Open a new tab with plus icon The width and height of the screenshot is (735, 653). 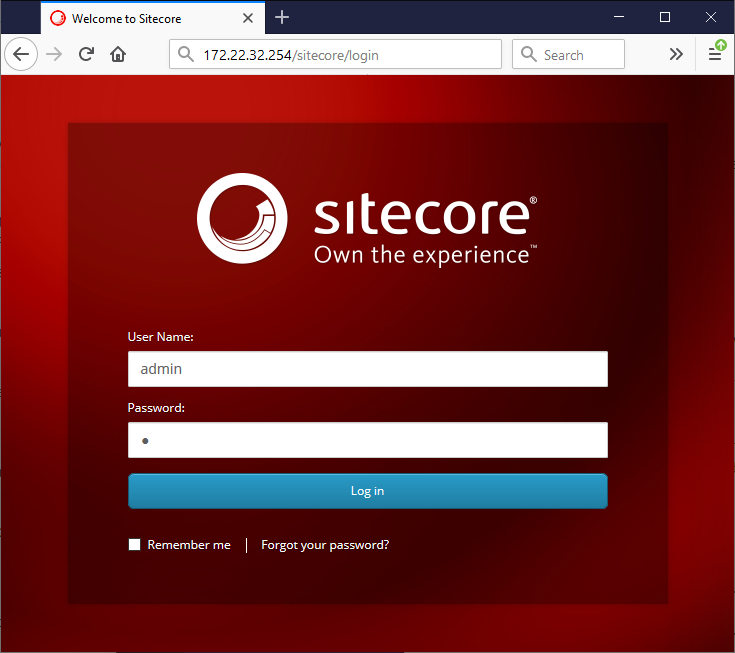coord(282,17)
